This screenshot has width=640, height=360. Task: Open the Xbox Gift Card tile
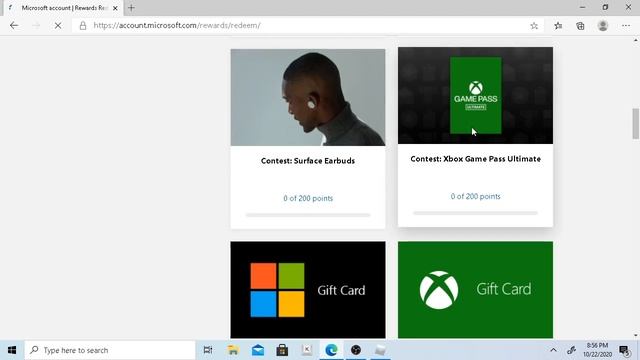[x=476, y=290]
